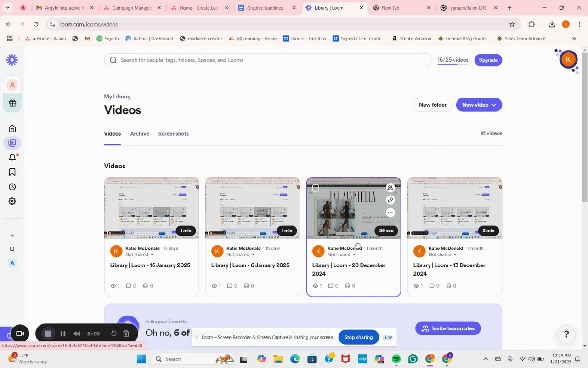Open the small 'A' space icon at sidebar bottom
This screenshot has height=368, width=588.
12,263
